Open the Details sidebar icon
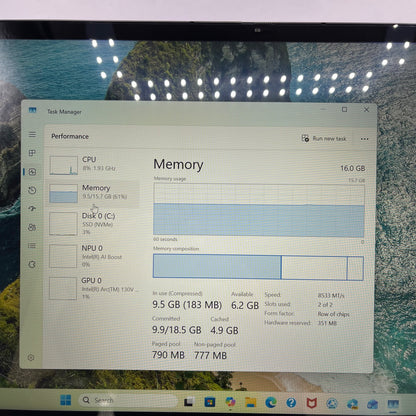 (x=32, y=246)
